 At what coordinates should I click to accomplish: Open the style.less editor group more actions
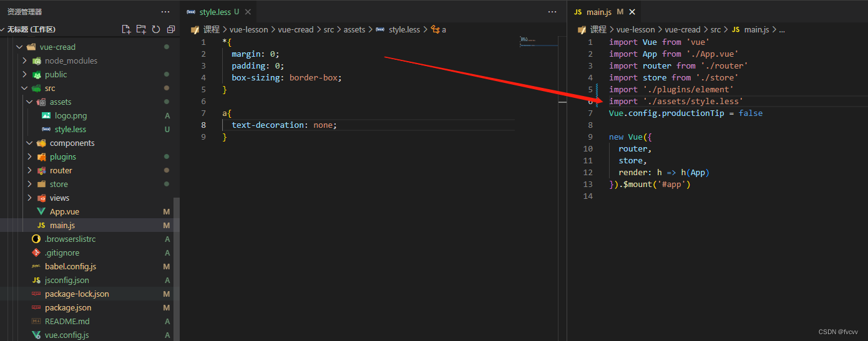point(552,12)
